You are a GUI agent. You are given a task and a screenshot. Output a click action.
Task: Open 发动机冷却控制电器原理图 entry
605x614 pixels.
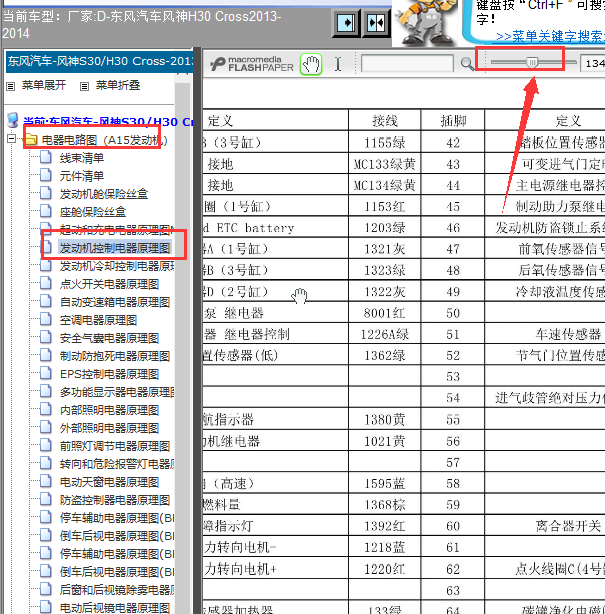coord(117,266)
